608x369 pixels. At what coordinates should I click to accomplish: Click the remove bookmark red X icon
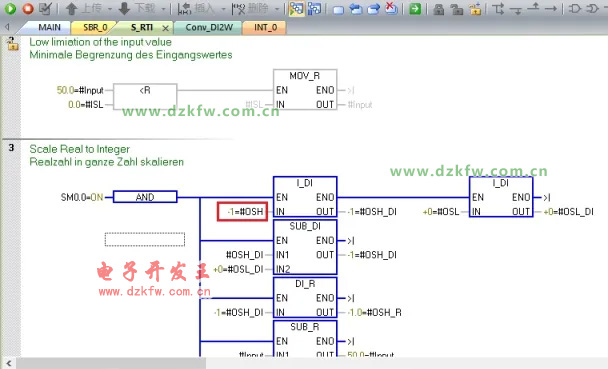pyautogui.click(x=391, y=8)
